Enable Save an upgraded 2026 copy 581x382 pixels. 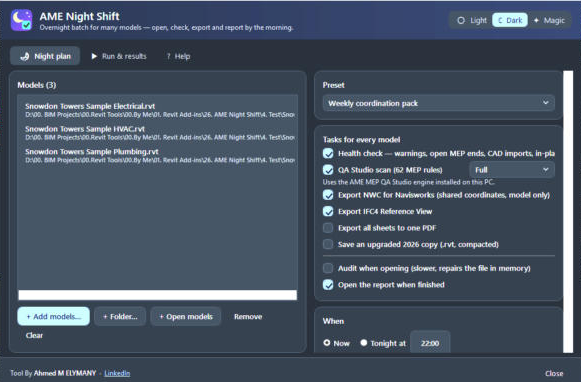click(x=328, y=244)
